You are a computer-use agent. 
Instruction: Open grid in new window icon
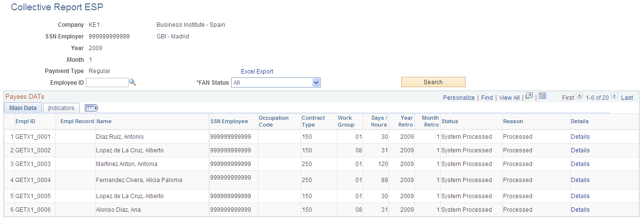(x=529, y=97)
